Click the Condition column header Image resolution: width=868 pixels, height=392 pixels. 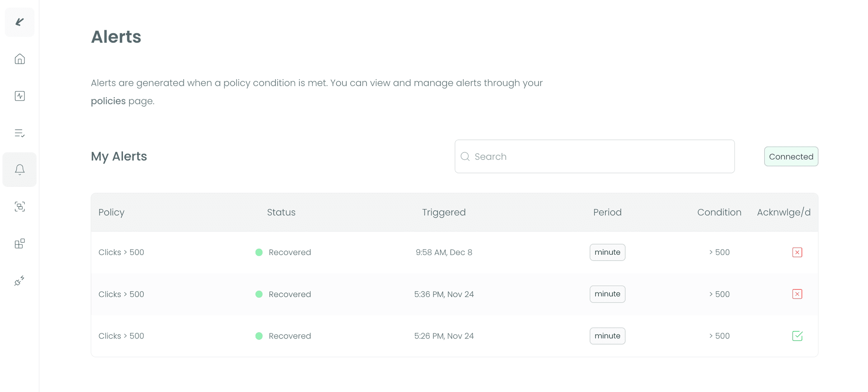click(719, 212)
